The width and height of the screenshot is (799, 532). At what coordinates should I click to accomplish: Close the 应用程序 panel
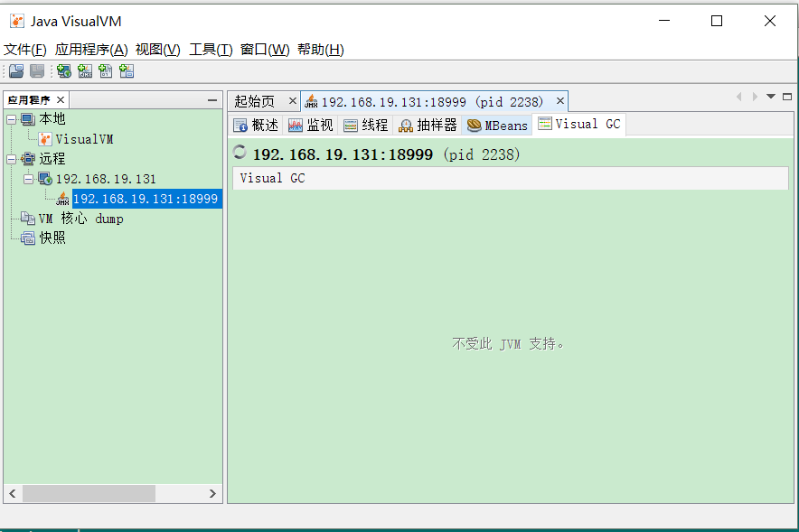[61, 99]
